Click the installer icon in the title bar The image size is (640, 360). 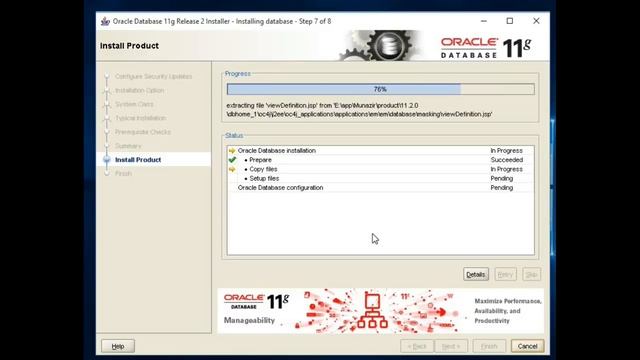105,21
